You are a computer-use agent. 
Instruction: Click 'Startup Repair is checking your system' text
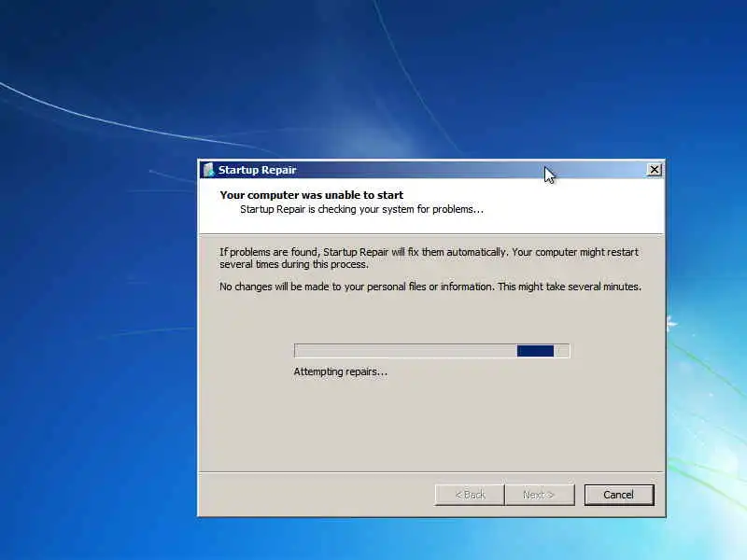(x=361, y=209)
